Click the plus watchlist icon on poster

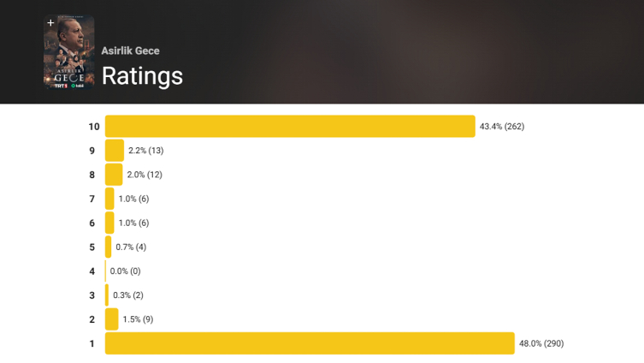tap(50, 23)
